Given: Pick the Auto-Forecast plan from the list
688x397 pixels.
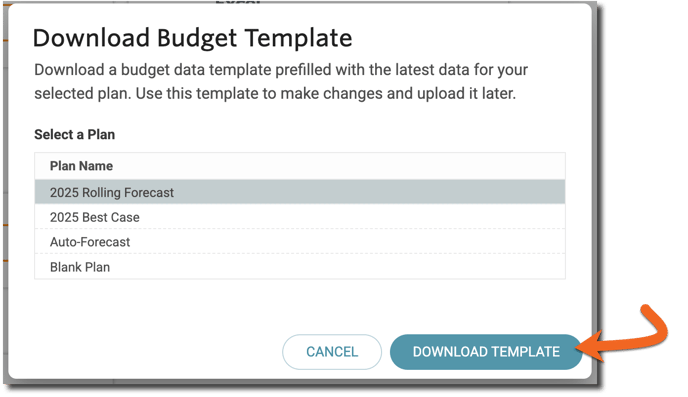Looking at the screenshot, I should tap(300, 242).
